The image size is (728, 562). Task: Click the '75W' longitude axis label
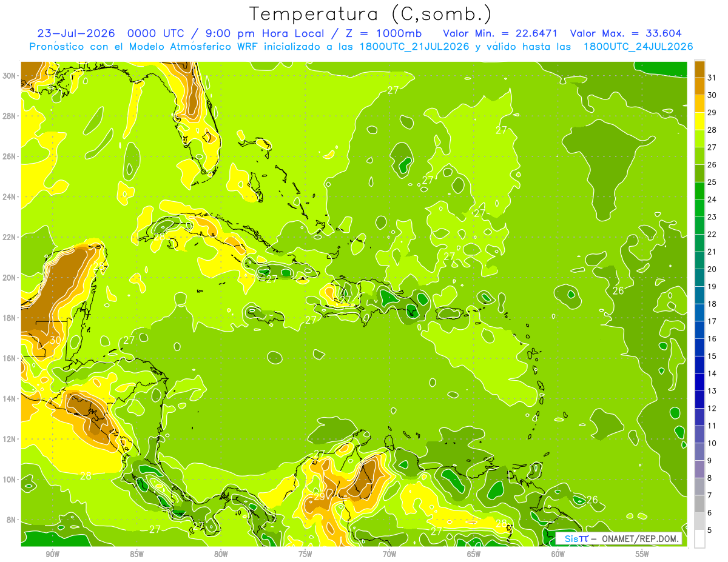[x=305, y=554]
